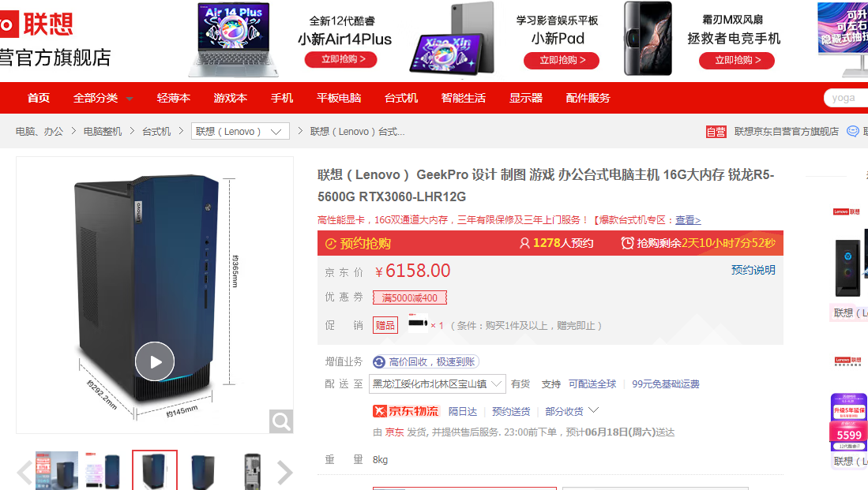Click the customer service chat icon

(x=853, y=131)
